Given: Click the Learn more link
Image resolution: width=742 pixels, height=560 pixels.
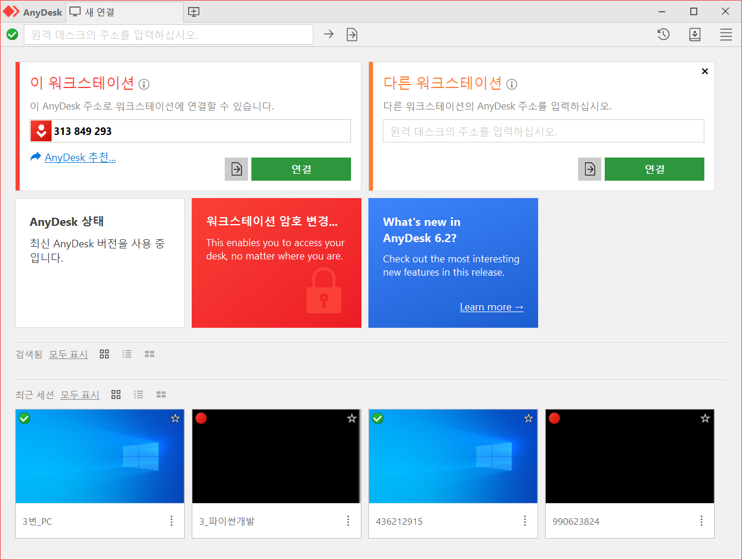Looking at the screenshot, I should click(492, 307).
